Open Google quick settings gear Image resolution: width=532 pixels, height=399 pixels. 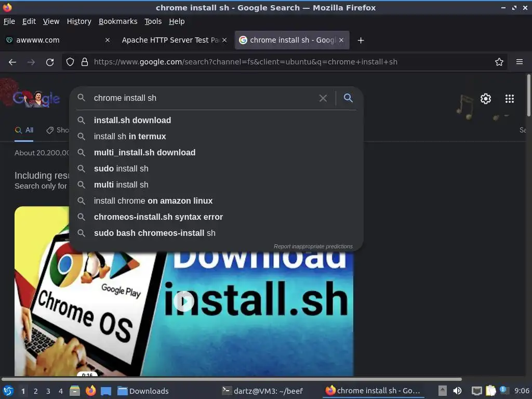pyautogui.click(x=486, y=98)
